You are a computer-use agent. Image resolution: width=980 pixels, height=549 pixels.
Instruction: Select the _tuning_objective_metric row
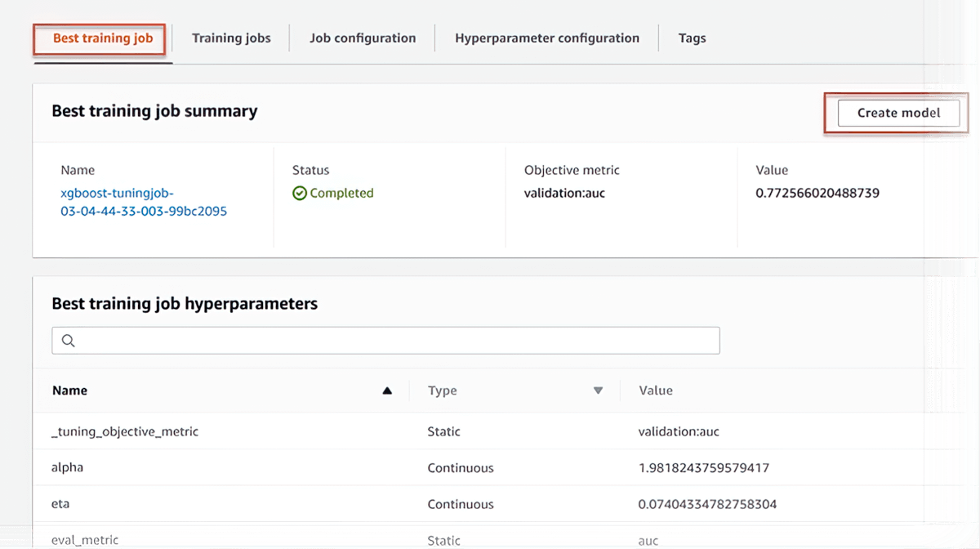pyautogui.click(x=125, y=431)
